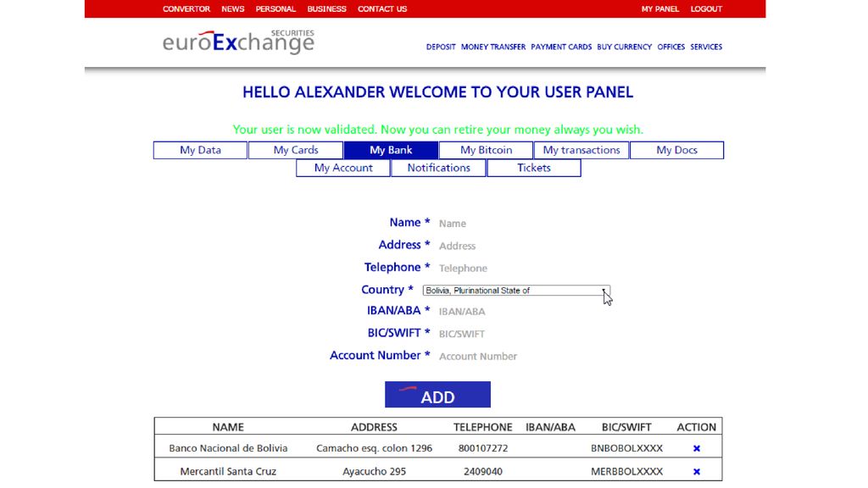The height and width of the screenshot is (488, 868).
Task: Open the DEPOSIT link
Action: coord(441,47)
